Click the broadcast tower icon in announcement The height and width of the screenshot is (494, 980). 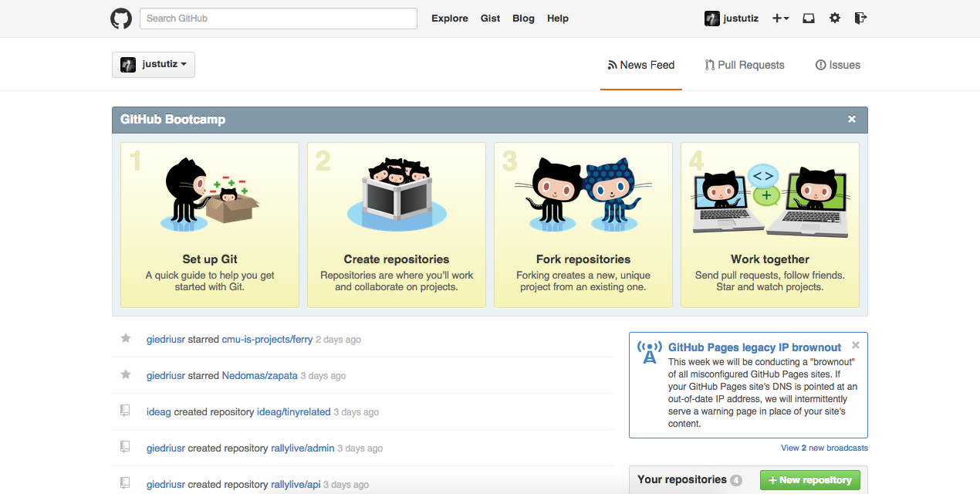650,353
